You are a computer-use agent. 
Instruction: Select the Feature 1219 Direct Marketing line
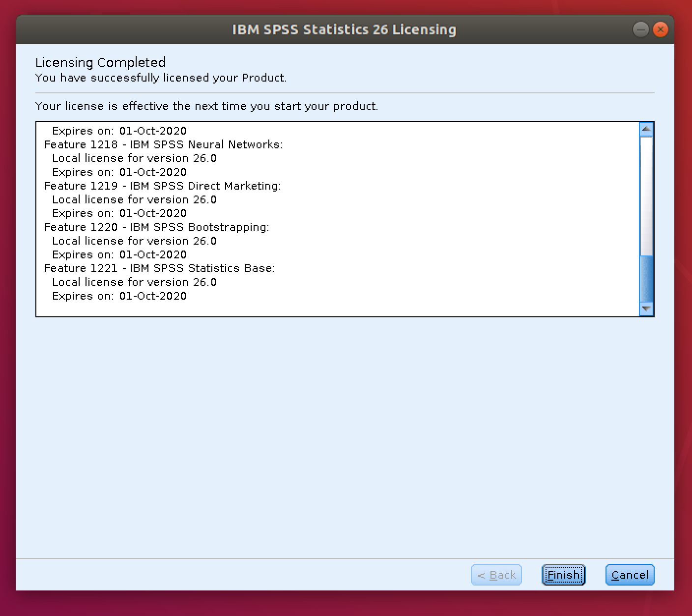(163, 186)
